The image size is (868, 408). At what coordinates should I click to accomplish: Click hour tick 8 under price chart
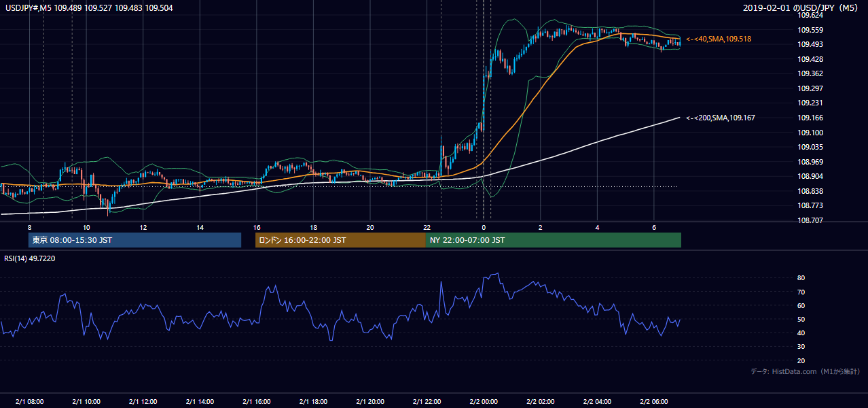coord(29,227)
